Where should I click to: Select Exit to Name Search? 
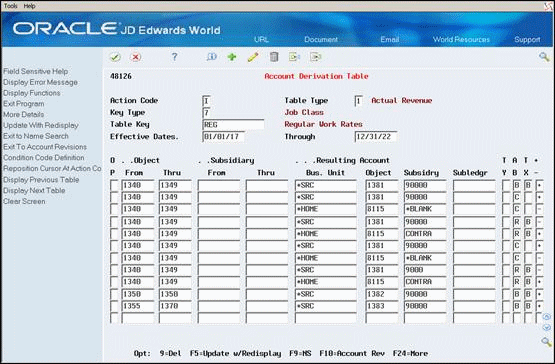click(x=36, y=136)
